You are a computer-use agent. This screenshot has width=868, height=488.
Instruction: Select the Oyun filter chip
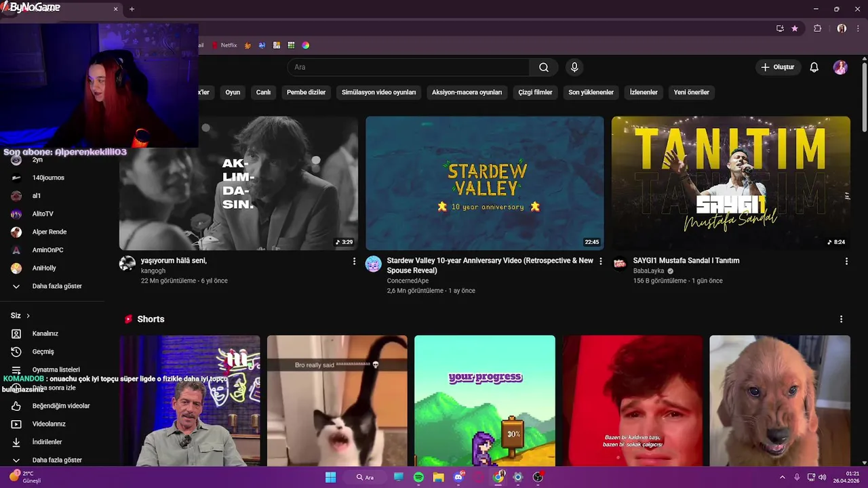pos(233,92)
